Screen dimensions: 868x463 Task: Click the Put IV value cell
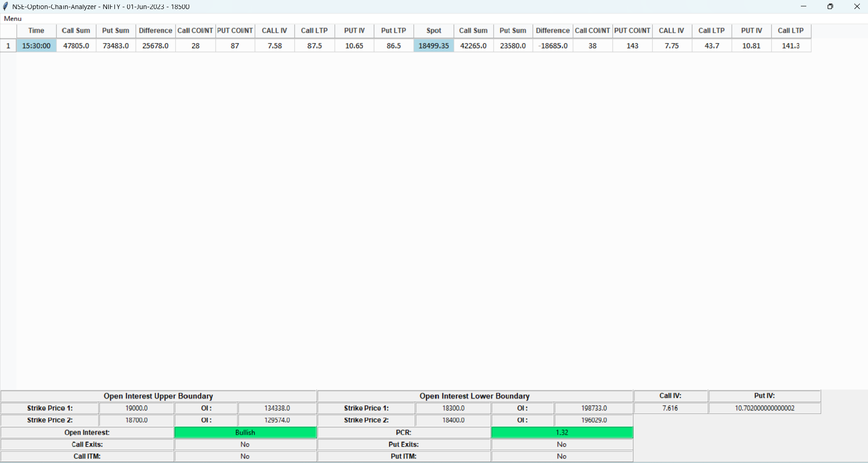click(764, 408)
